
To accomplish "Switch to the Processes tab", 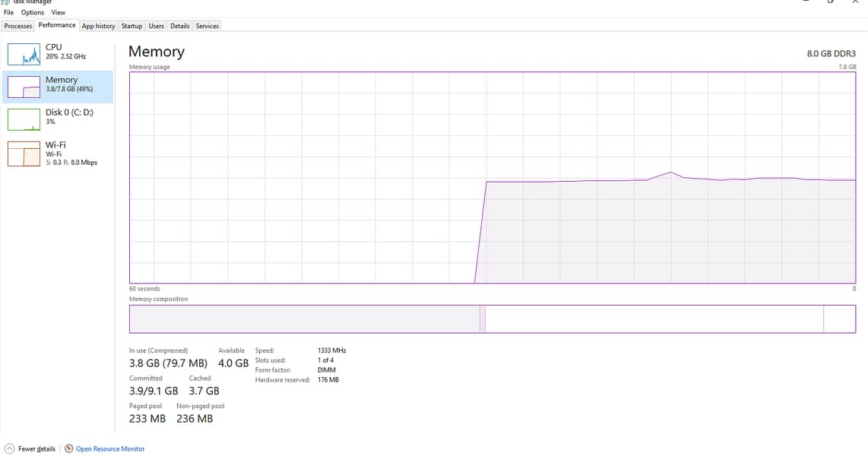I will click(x=18, y=26).
